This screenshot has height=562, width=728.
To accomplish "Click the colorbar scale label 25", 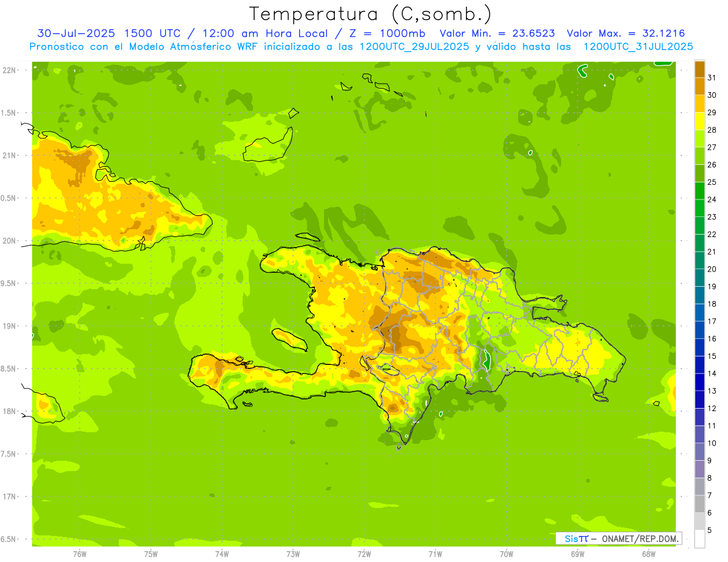I will pyautogui.click(x=712, y=182).
